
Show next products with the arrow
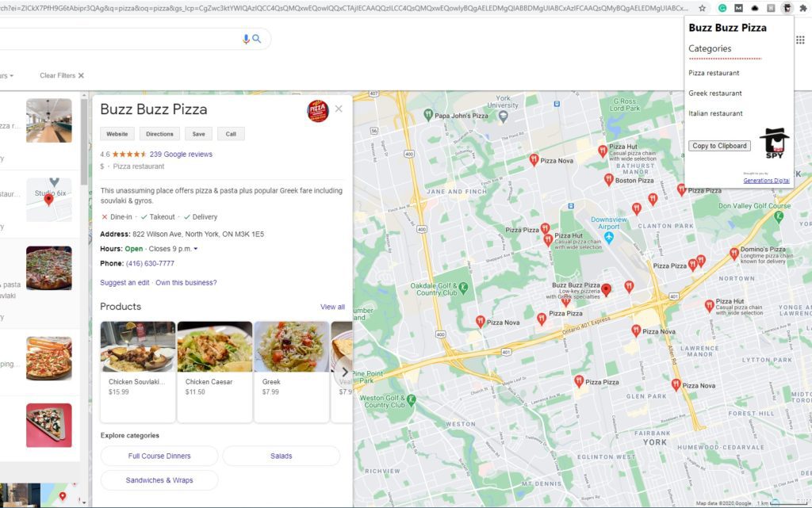[x=344, y=372]
